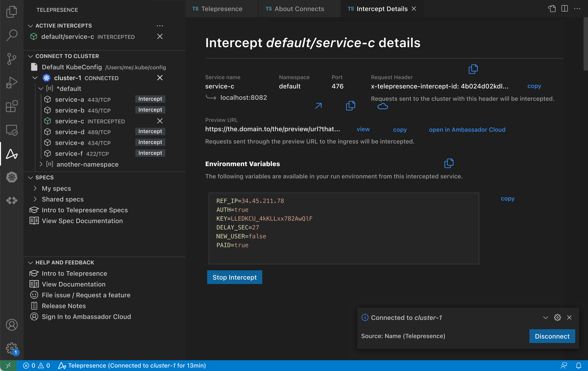The image size is (588, 371).
Task: Copy the environment variables block
Action: (x=508, y=199)
